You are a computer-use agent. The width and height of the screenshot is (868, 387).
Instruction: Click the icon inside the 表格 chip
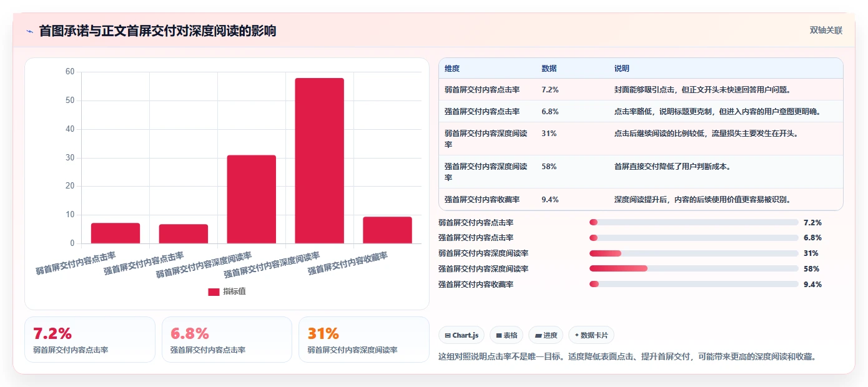(498, 335)
